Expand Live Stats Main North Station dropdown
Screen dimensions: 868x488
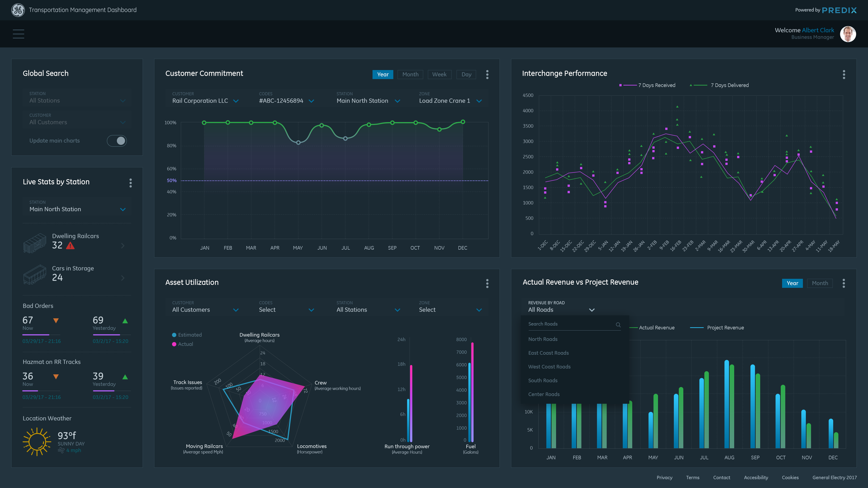(x=123, y=209)
